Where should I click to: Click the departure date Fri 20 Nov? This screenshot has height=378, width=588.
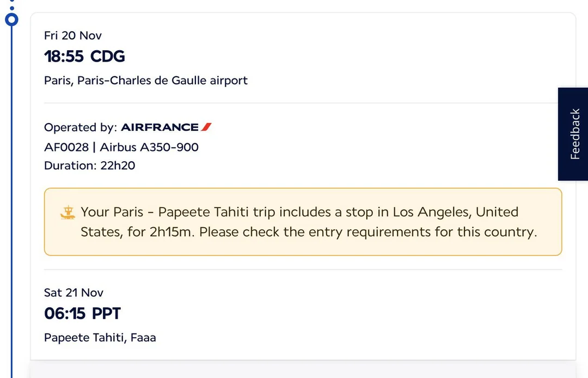[73, 35]
